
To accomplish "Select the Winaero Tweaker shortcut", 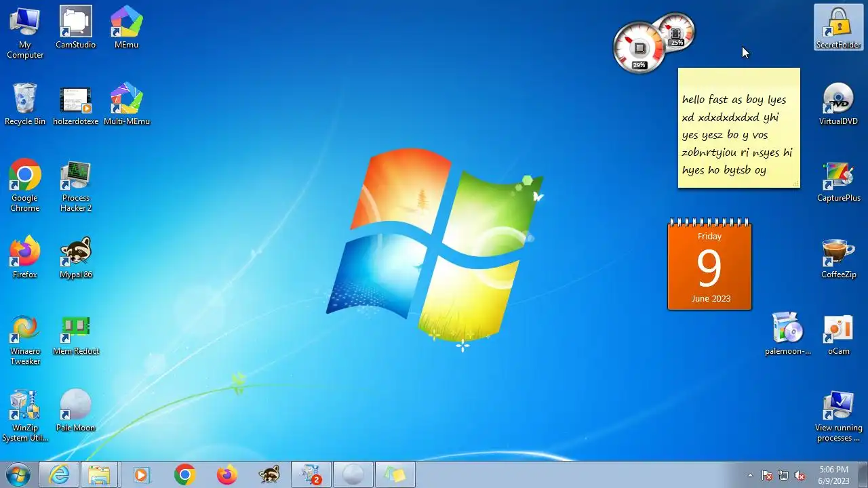I will 25,339.
